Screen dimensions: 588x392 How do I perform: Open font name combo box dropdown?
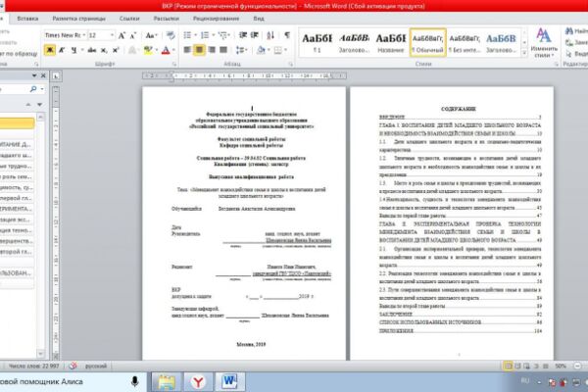84,35
